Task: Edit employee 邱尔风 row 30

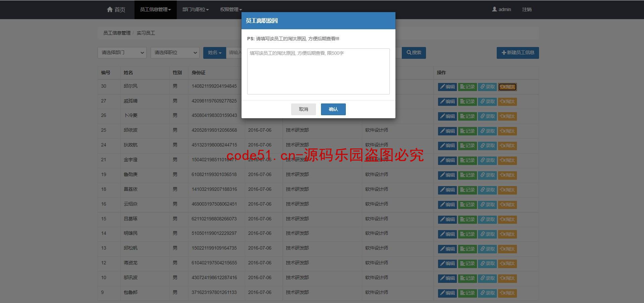Action: 447,87
